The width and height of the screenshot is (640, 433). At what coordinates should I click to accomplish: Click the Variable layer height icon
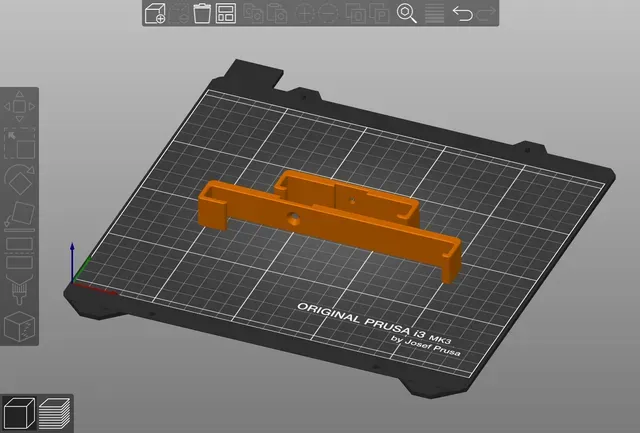435,13
